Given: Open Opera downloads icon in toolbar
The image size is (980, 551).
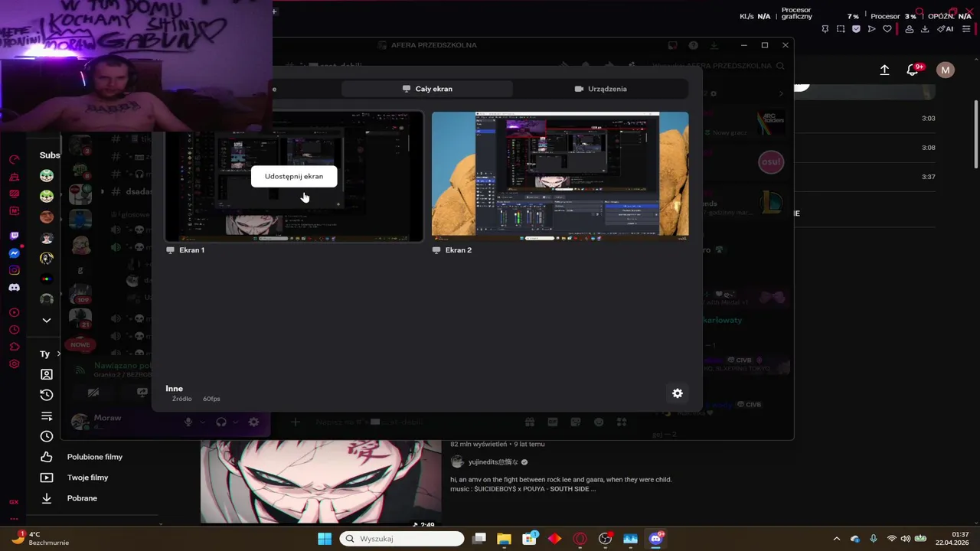Looking at the screenshot, I should [925, 29].
